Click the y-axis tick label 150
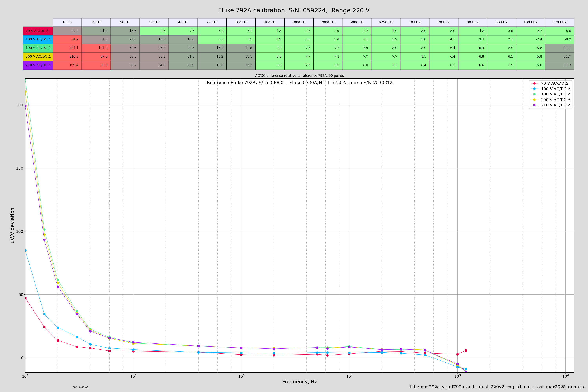The image size is (588, 392). (x=19, y=168)
